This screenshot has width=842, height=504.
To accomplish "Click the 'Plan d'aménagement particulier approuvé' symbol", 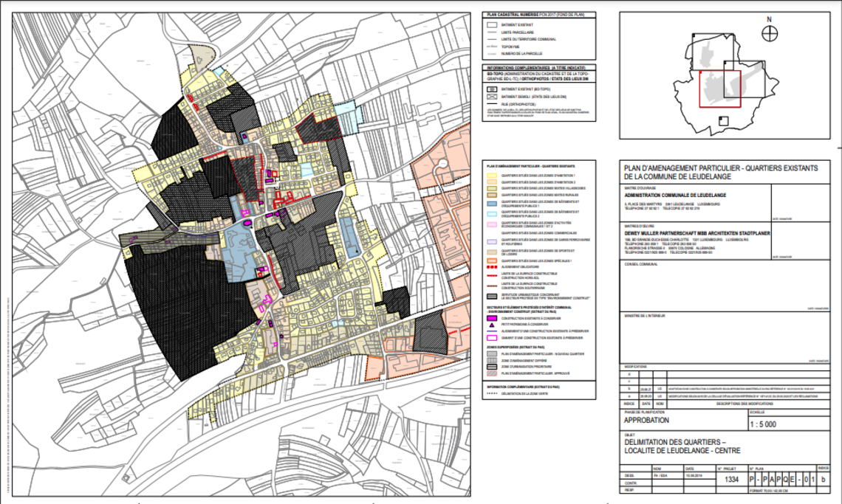I will point(491,373).
